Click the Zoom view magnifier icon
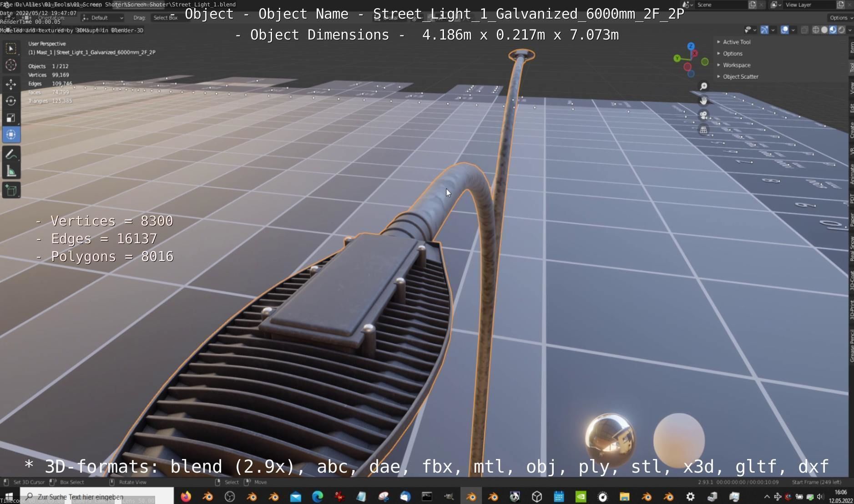The height and width of the screenshot is (504, 854). (x=703, y=86)
